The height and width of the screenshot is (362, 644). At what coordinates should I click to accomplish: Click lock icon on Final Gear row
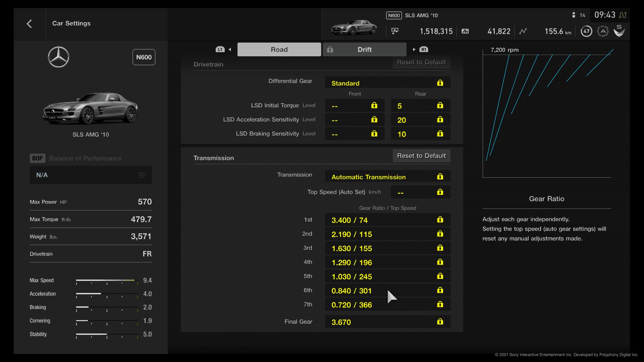pos(440,322)
